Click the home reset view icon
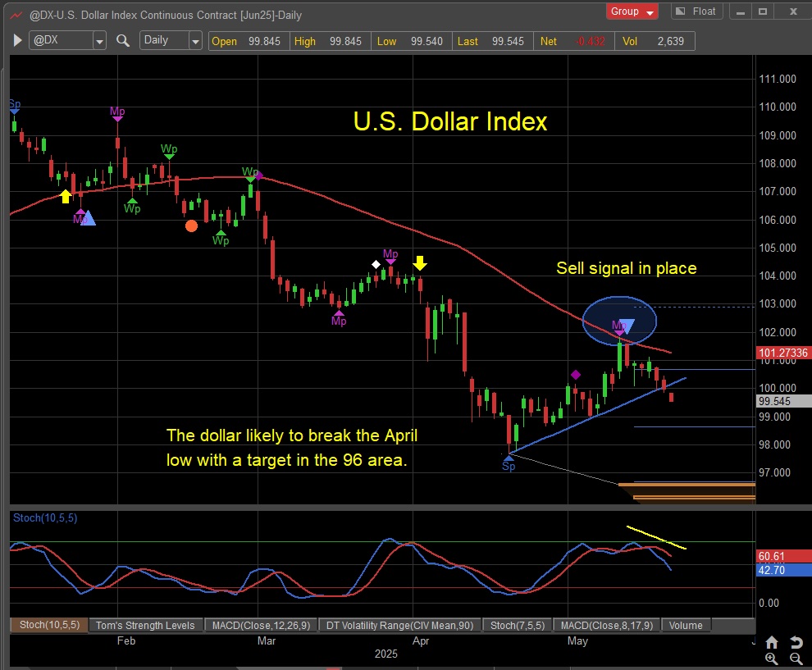Screen dimensions: 812x670 pyautogui.click(x=772, y=643)
